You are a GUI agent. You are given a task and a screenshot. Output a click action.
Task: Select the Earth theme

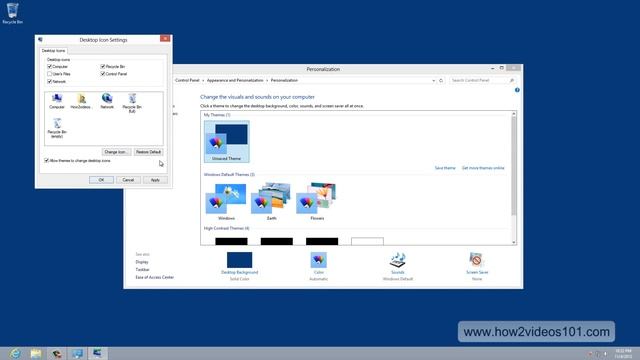(x=271, y=202)
